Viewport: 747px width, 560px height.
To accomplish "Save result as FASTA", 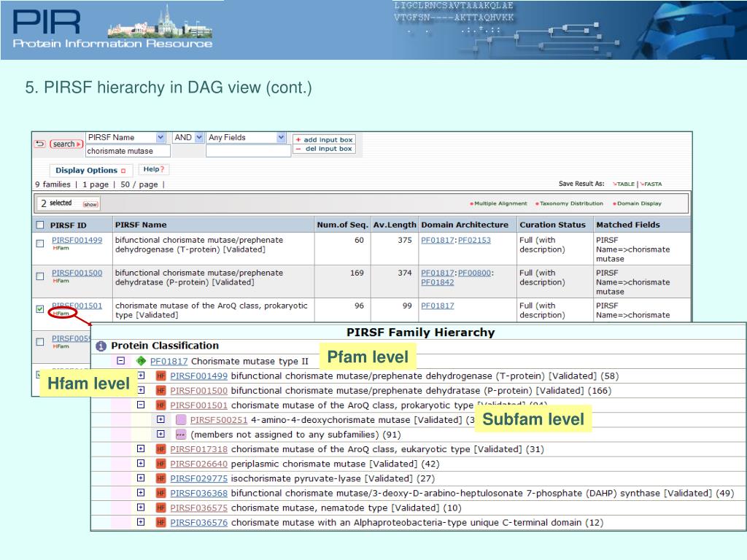I will 651,184.
